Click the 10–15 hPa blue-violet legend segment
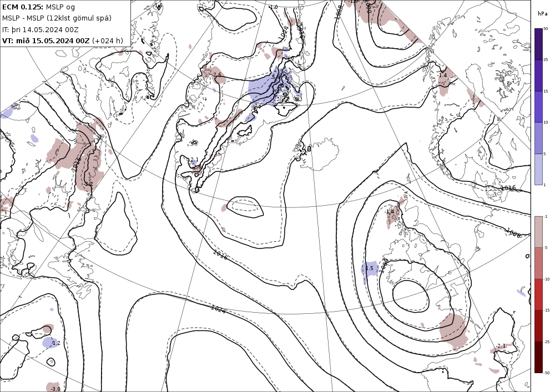555x392 pixels. tap(538, 107)
